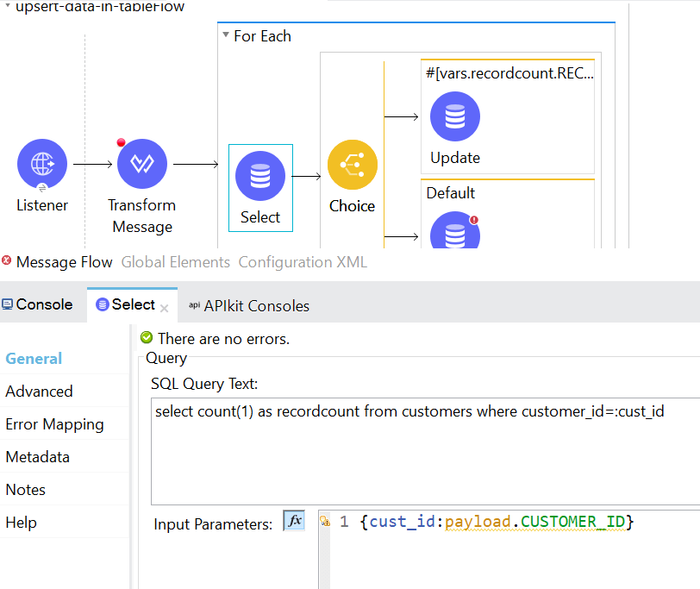Select the Update database component

coord(454,116)
